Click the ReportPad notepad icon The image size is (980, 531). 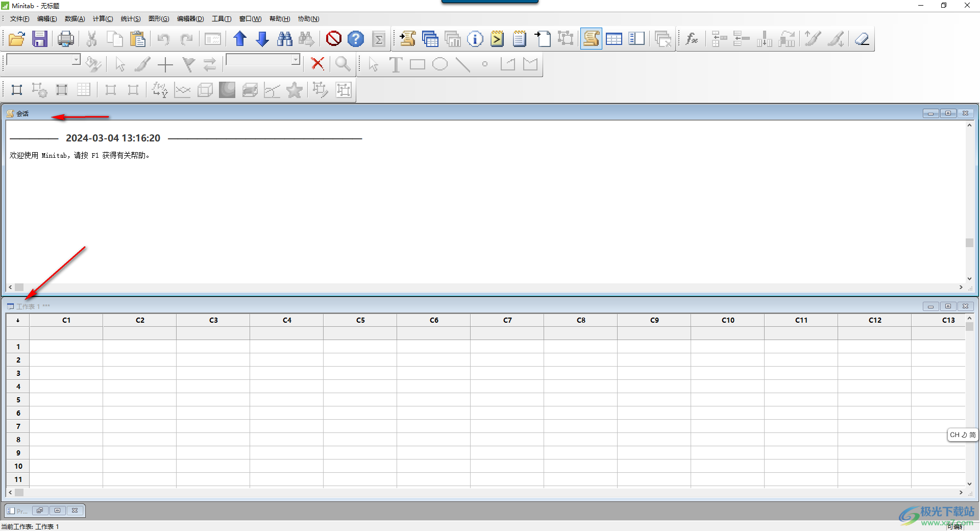[x=520, y=39]
